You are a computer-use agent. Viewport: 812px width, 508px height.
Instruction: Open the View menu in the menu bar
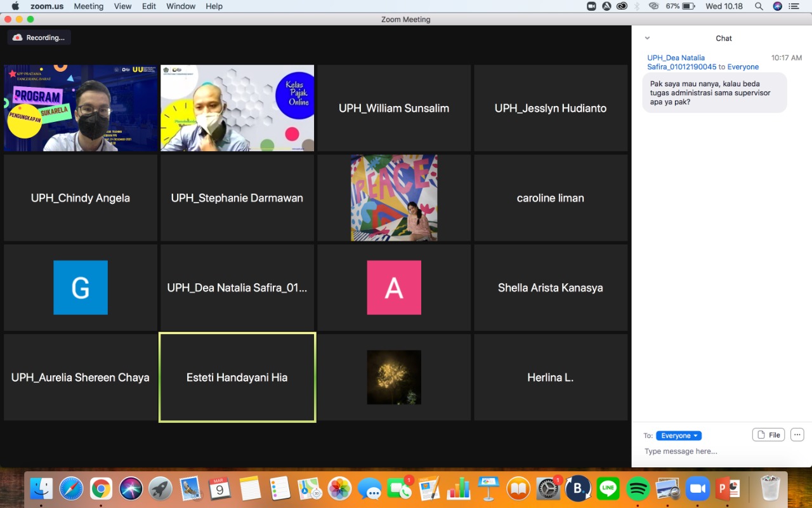pyautogui.click(x=122, y=6)
